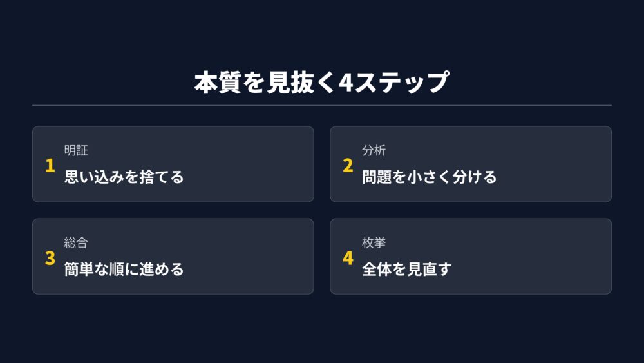Click empty right side of step 2 card
Screen dimensions: 644x363
560,164
